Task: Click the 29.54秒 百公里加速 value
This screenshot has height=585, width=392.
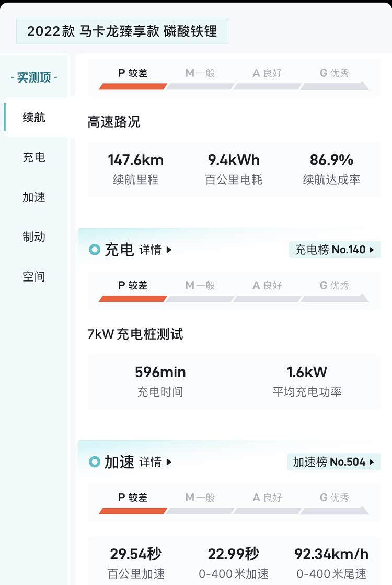Action: (x=136, y=554)
